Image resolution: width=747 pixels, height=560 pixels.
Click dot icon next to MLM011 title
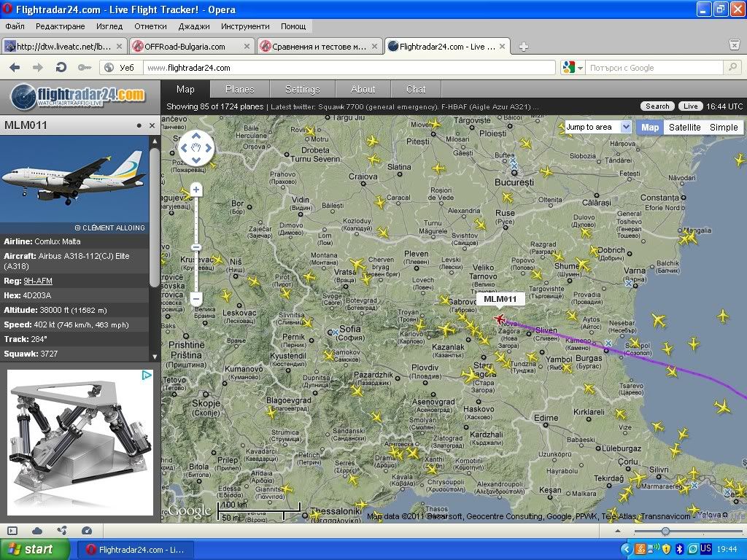pos(139,125)
